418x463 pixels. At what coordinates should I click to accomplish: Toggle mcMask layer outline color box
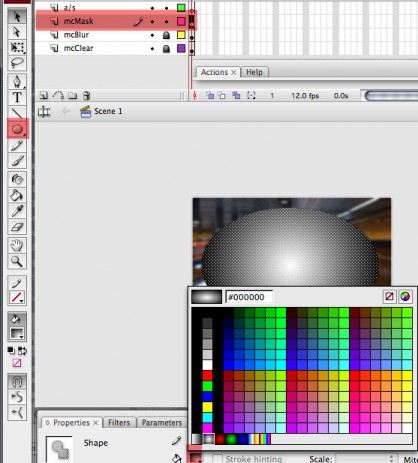tap(181, 21)
